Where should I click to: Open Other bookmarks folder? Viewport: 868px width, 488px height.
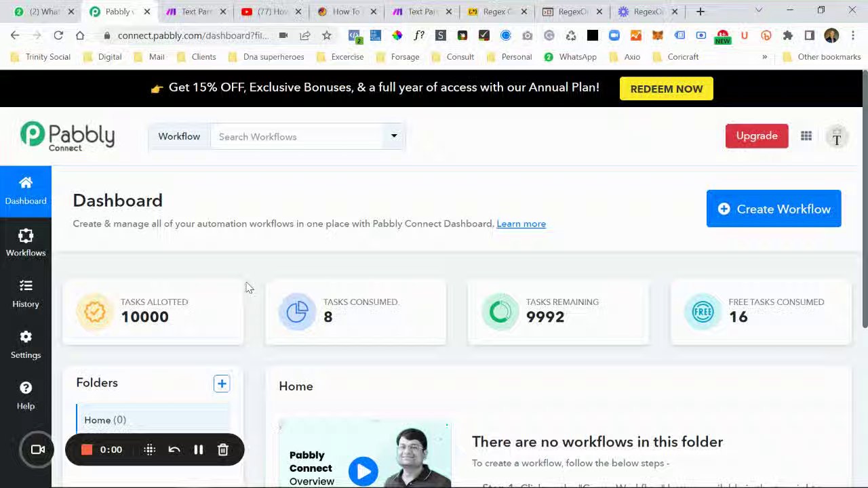click(822, 57)
